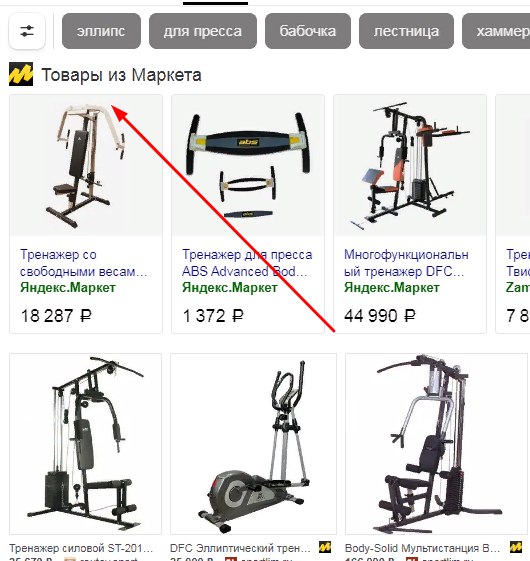Click the 44 990 ₽ price label
The height and width of the screenshot is (561, 530).
[x=380, y=316]
